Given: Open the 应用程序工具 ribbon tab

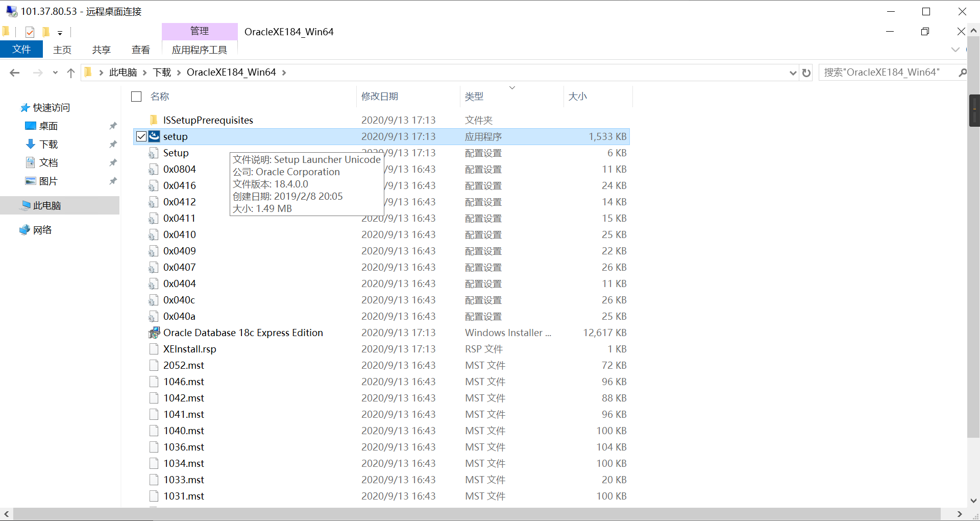Looking at the screenshot, I should tap(200, 50).
